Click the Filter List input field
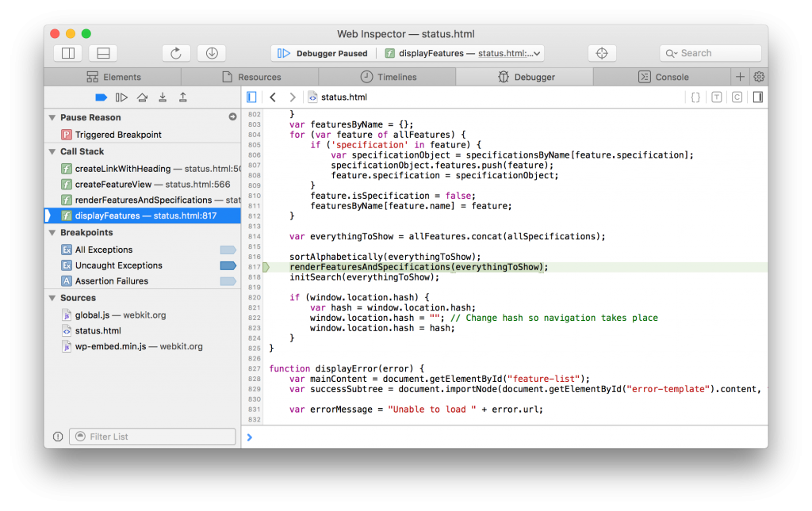Viewport: 812px width, 511px height. [151, 436]
